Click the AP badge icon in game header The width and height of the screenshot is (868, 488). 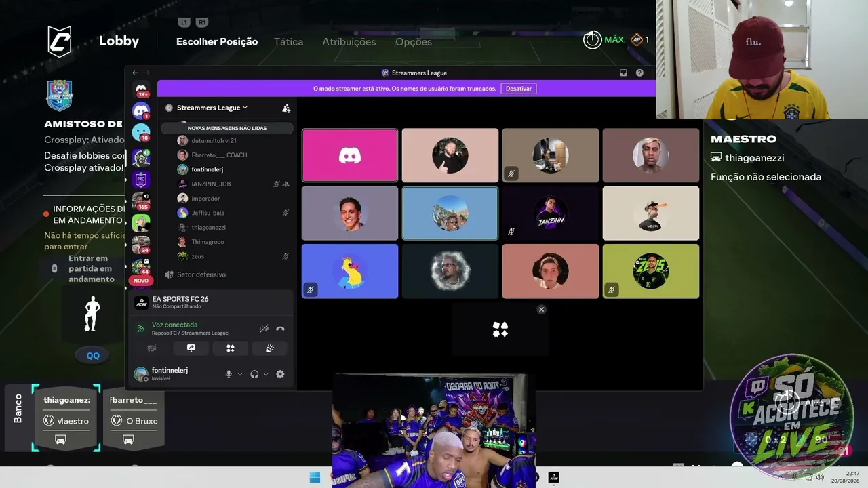point(636,40)
